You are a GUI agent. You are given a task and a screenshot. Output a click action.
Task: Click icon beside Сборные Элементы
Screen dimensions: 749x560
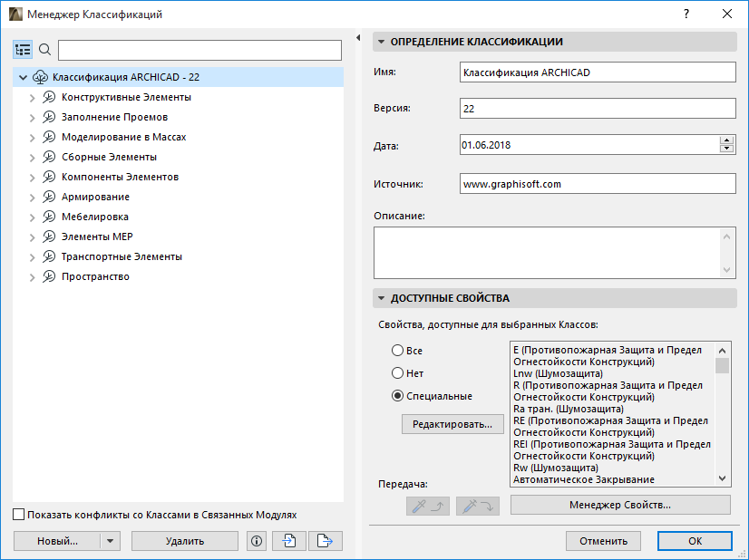(x=49, y=157)
